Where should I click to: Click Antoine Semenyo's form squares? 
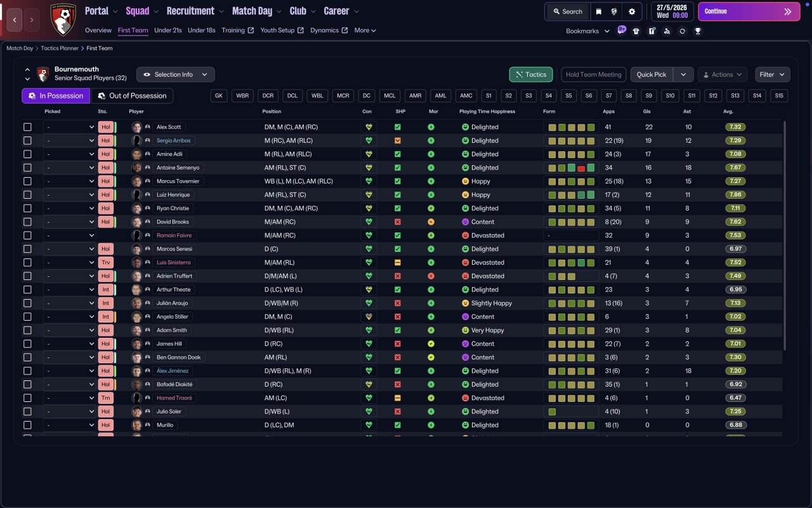click(571, 168)
